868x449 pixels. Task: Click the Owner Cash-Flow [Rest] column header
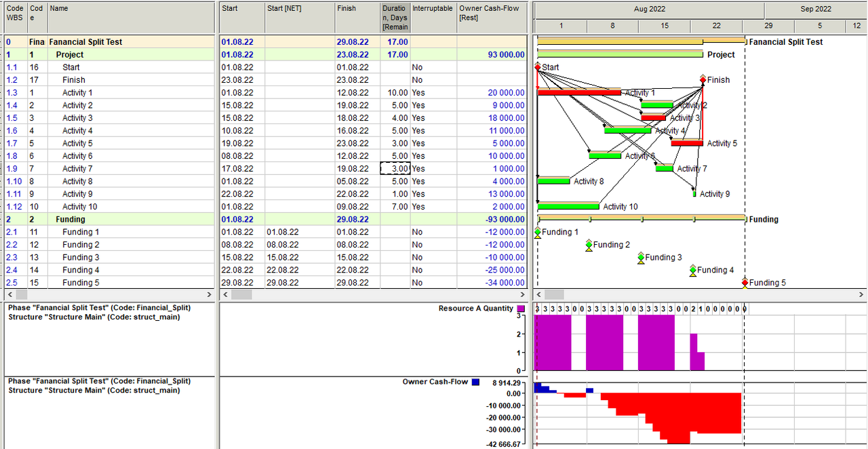492,18
